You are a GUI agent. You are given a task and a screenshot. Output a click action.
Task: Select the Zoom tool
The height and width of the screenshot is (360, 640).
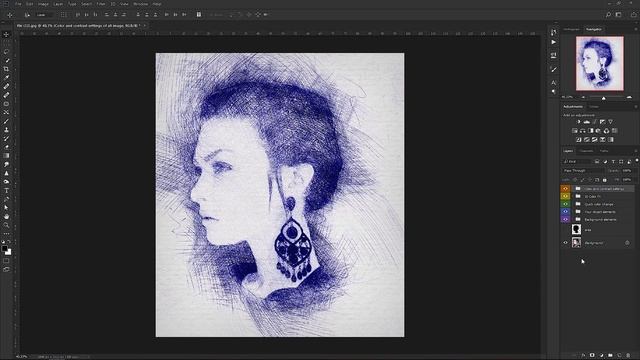[6, 225]
